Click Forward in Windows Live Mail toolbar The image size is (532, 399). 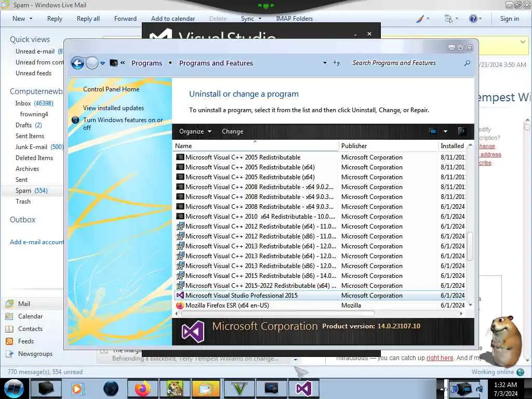(x=125, y=19)
